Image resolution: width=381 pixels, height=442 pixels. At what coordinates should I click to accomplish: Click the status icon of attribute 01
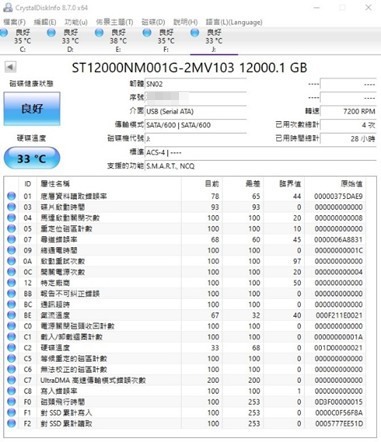[11, 196]
